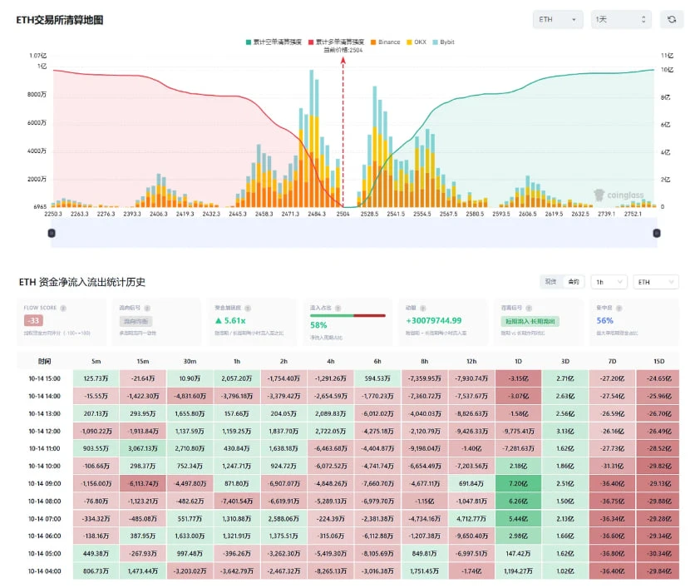Click the +30079744.99 momentum value

(433, 320)
